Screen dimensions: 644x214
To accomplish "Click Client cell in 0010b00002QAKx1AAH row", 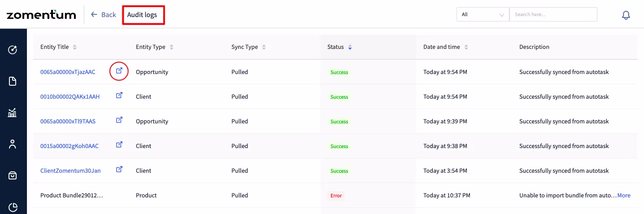I will (x=144, y=96).
